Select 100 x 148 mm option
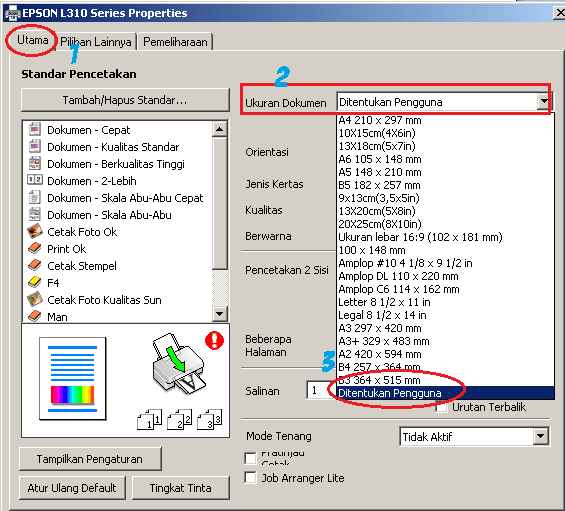565x511 pixels. pyautogui.click(x=445, y=250)
